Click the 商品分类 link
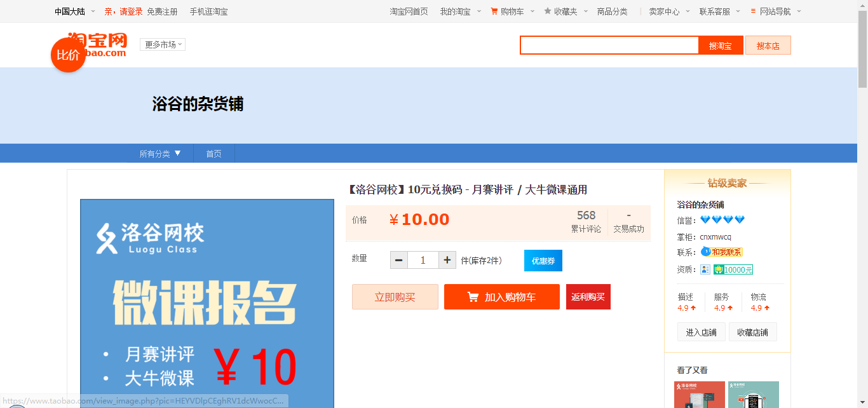868x408 pixels. tap(613, 11)
